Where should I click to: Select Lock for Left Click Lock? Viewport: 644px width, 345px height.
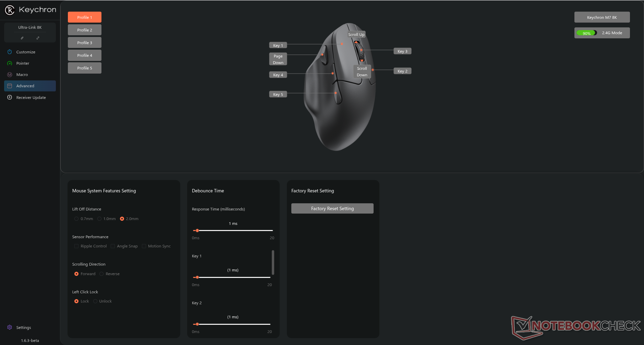(x=76, y=301)
